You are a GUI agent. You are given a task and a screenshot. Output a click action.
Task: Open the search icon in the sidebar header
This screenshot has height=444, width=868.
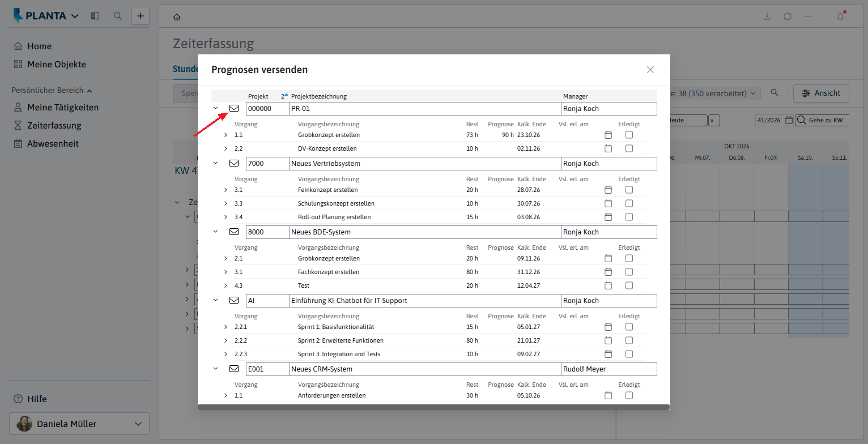pos(118,16)
